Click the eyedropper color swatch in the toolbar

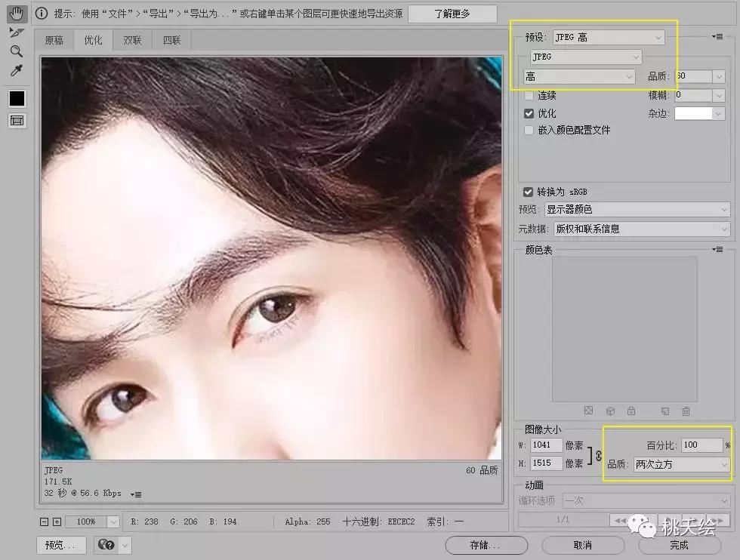16,98
